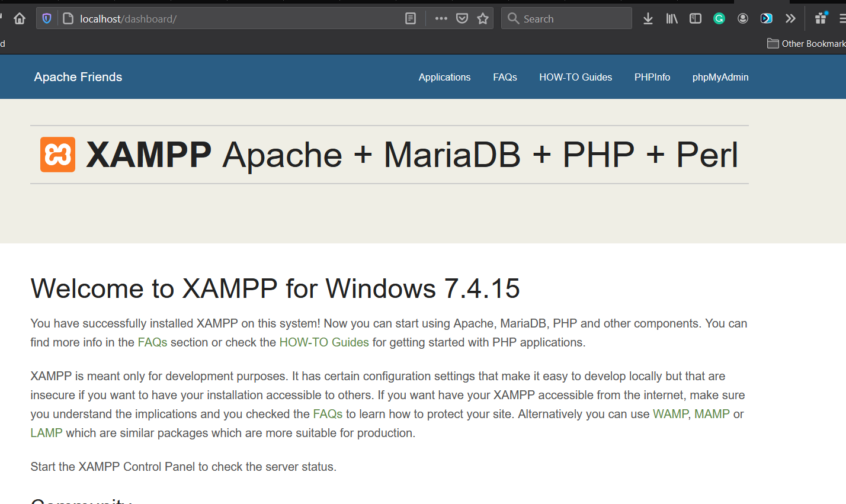The image size is (846, 504).
Task: Show site information page icon
Action: pos(68,18)
